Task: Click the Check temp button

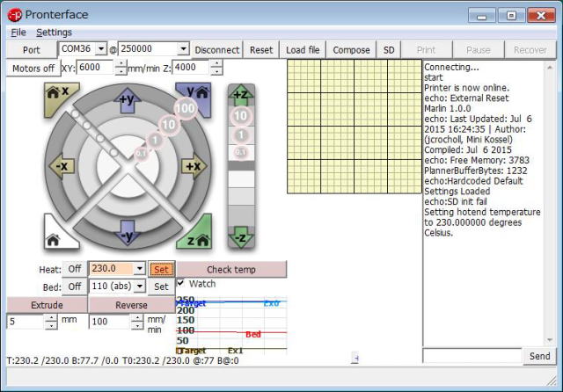Action: pos(231,269)
